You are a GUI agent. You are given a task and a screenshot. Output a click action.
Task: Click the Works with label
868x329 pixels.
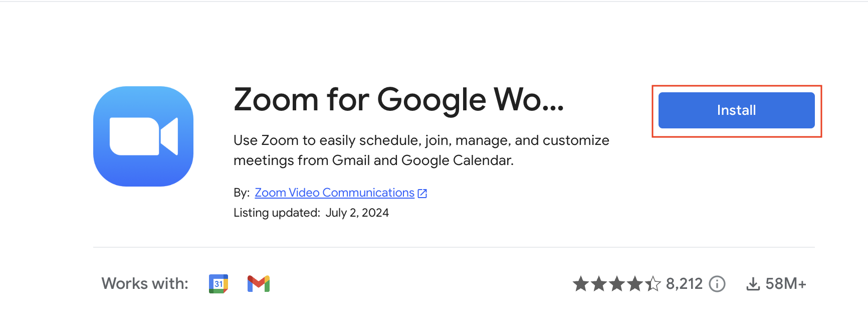[144, 283]
